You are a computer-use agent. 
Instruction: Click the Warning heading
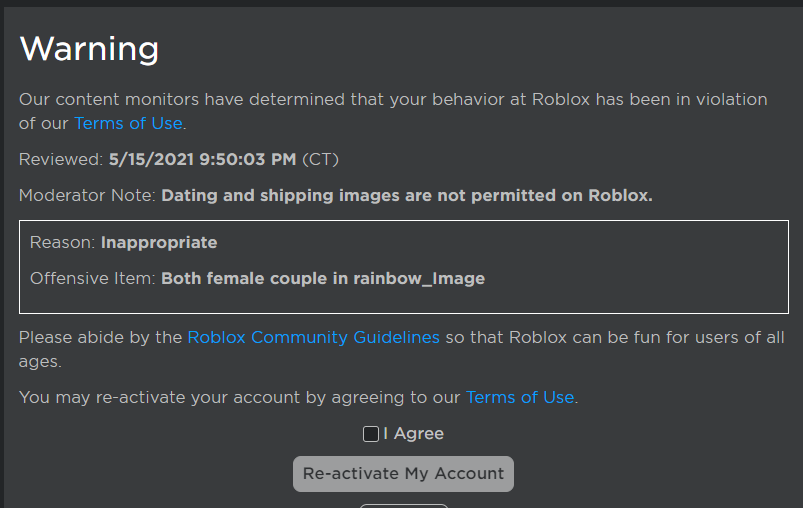pos(89,48)
